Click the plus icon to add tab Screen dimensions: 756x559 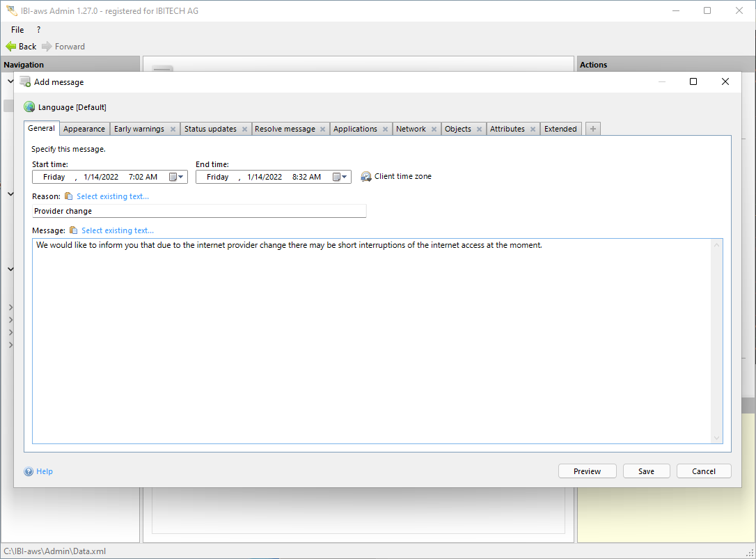click(x=592, y=129)
